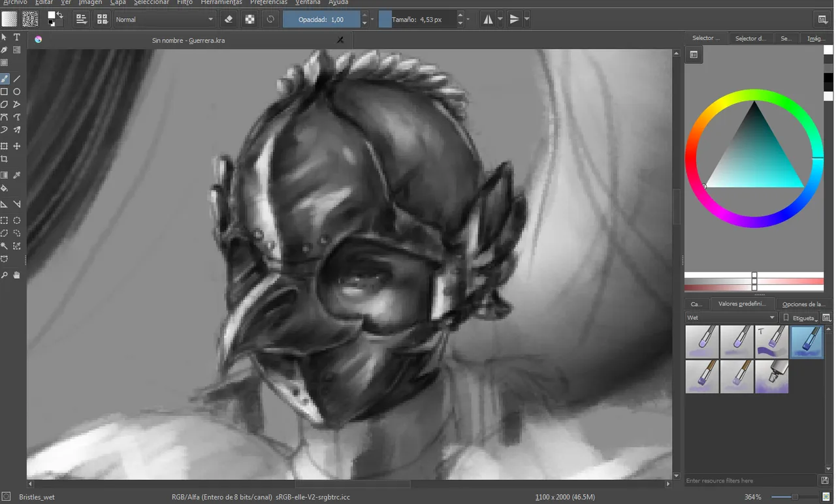The height and width of the screenshot is (504, 836).
Task: Select the Text tool in toolbox
Action: coord(17,37)
